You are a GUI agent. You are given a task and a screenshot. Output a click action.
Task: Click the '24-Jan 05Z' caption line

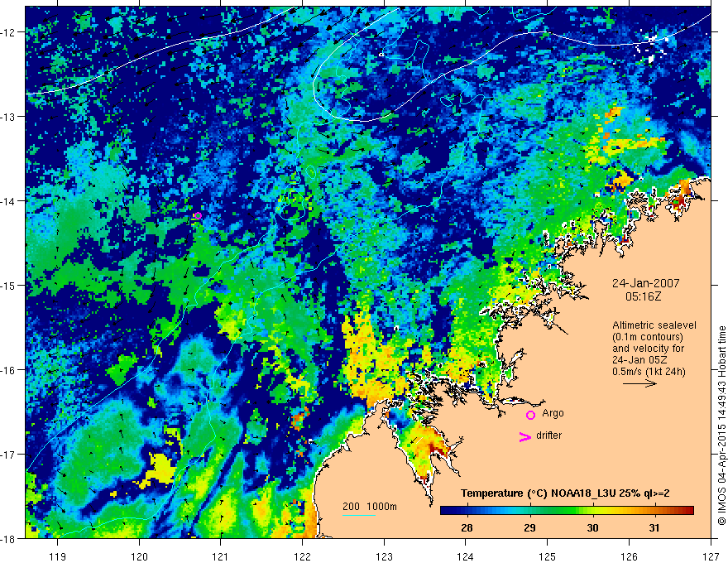coord(639,360)
